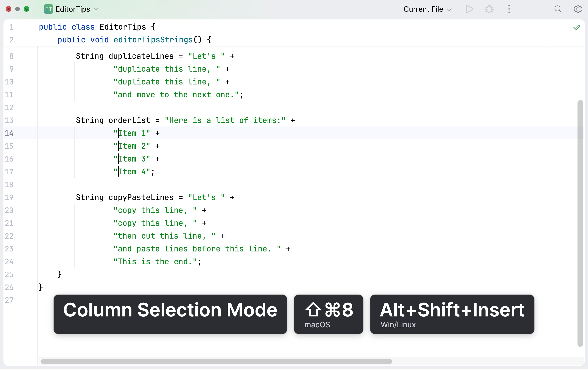Run the current file with the play icon
Viewport: 588px width, 369px height.
pyautogui.click(x=469, y=9)
